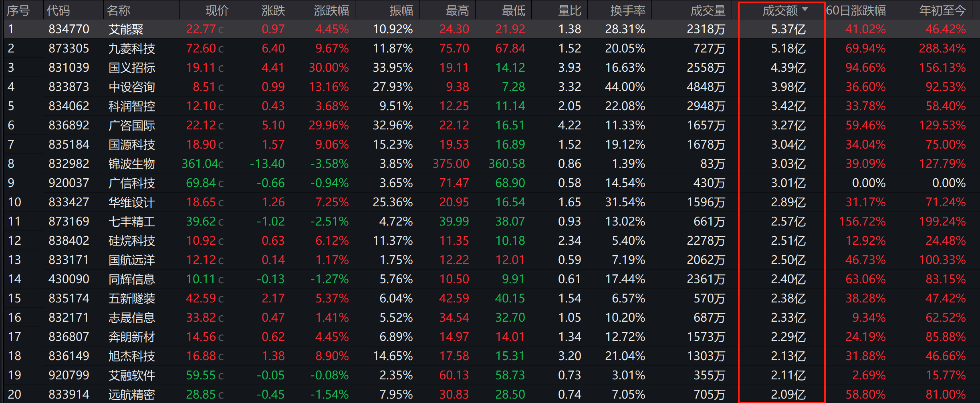Select stock 硅烷科技

tap(131, 241)
